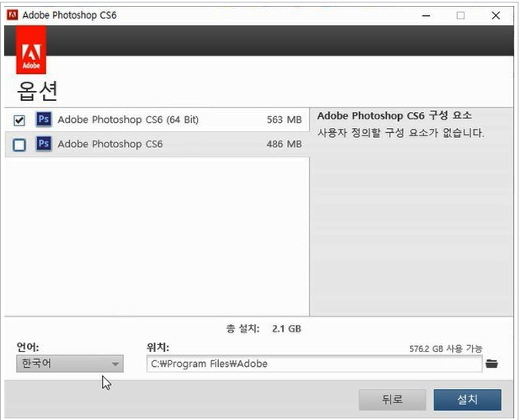Uncheck Adobe Photoshop CS6 (64 Bit) checkbox
Image resolution: width=521 pixels, height=420 pixels.
pyautogui.click(x=19, y=120)
